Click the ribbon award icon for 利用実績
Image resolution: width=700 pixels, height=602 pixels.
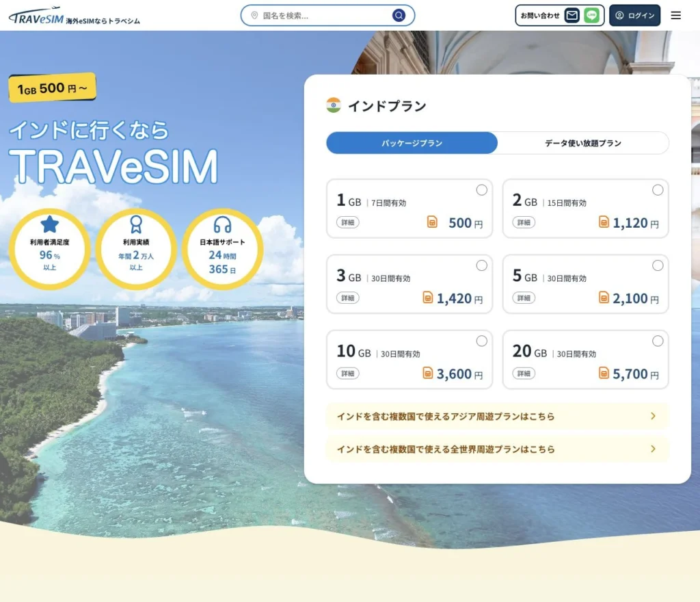pyautogui.click(x=136, y=224)
